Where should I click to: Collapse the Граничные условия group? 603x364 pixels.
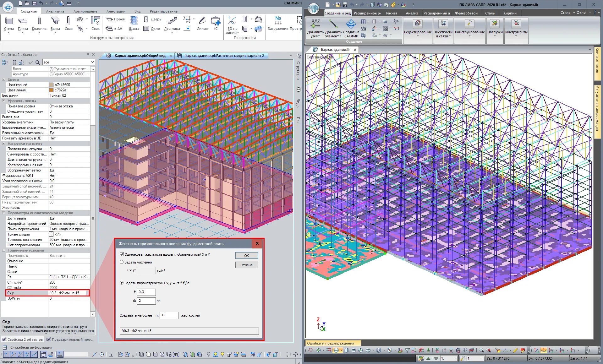pos(4,250)
